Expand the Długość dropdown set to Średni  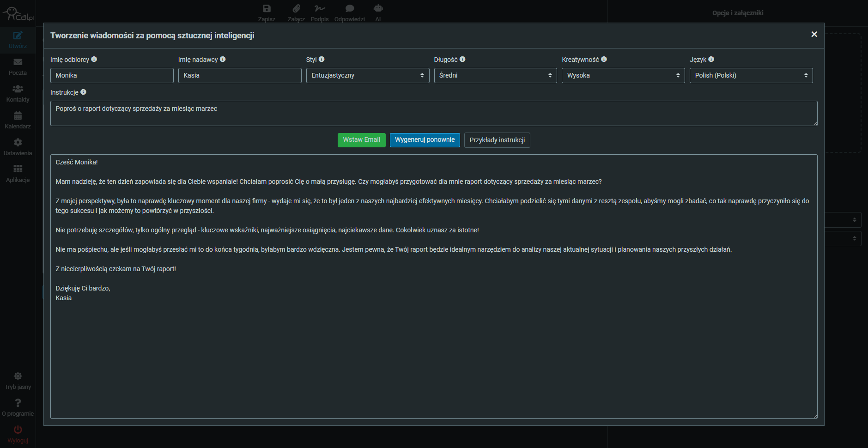(x=495, y=75)
